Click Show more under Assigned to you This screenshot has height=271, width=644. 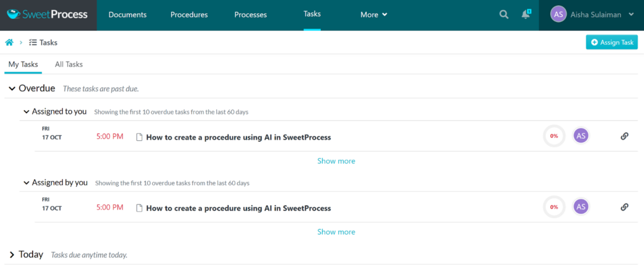pos(336,161)
